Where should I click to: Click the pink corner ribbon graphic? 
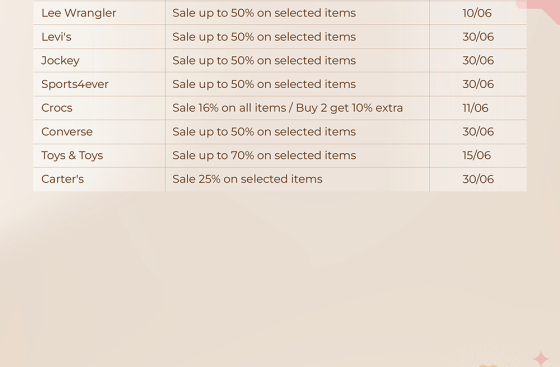tap(539, 10)
